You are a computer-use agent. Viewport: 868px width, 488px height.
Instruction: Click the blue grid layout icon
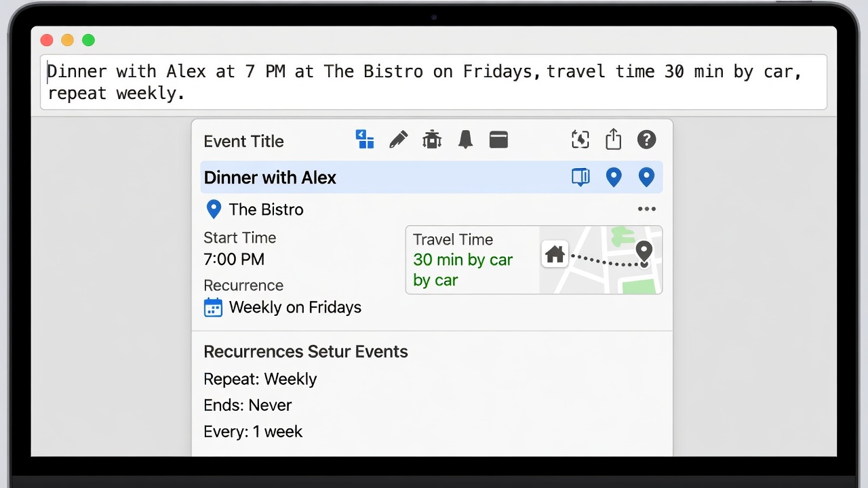(365, 139)
